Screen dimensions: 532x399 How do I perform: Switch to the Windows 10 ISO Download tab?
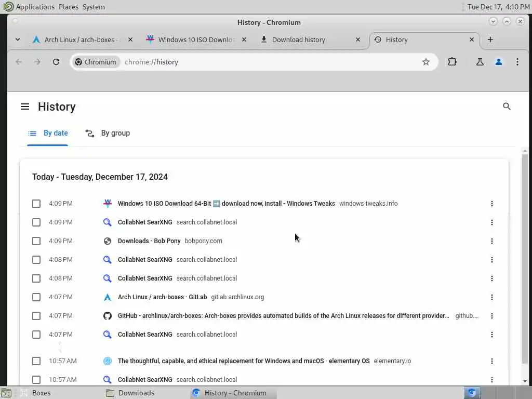pos(197,39)
